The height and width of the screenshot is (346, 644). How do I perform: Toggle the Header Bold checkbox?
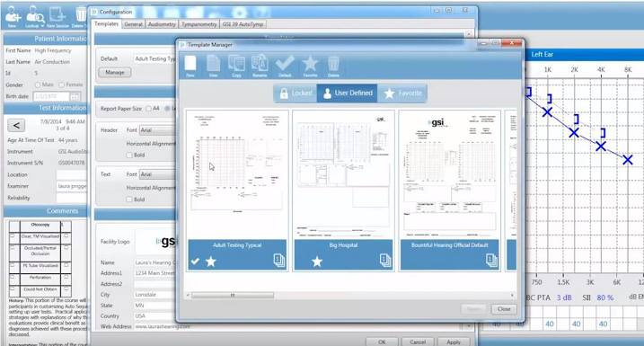click(129, 155)
